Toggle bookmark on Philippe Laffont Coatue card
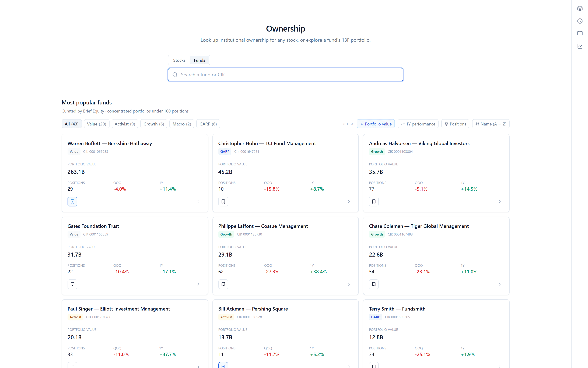Viewport: 588px width, 368px height. tap(223, 284)
